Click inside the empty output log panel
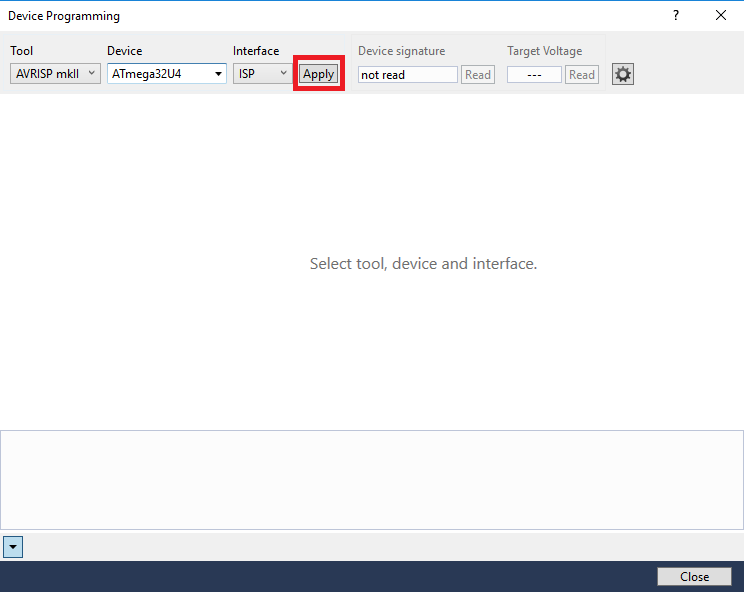This screenshot has height=592, width=744. [x=372, y=480]
